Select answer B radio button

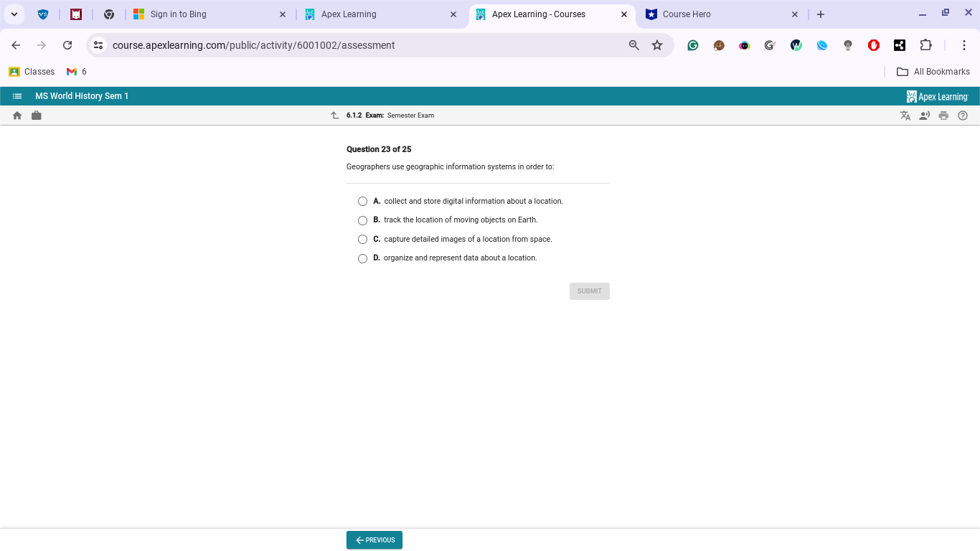363,220
